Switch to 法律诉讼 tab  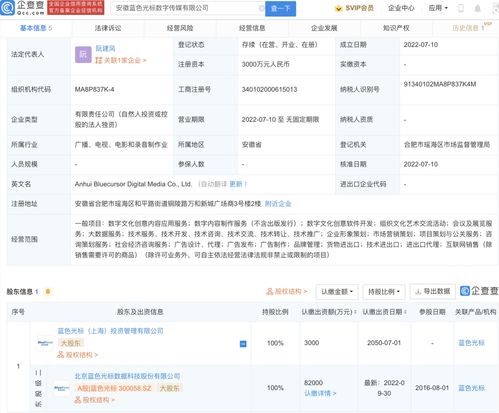coord(108,28)
